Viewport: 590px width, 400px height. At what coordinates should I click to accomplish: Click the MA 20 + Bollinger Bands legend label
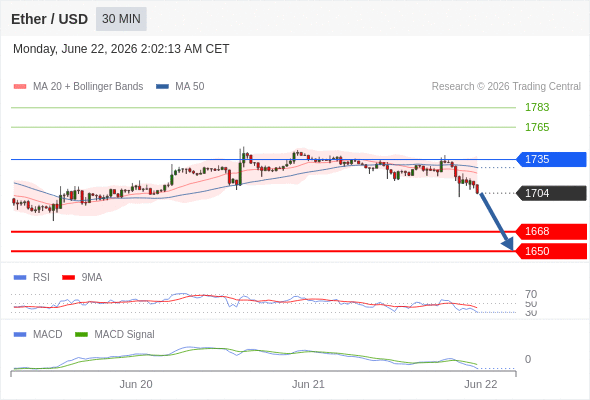tap(88, 87)
